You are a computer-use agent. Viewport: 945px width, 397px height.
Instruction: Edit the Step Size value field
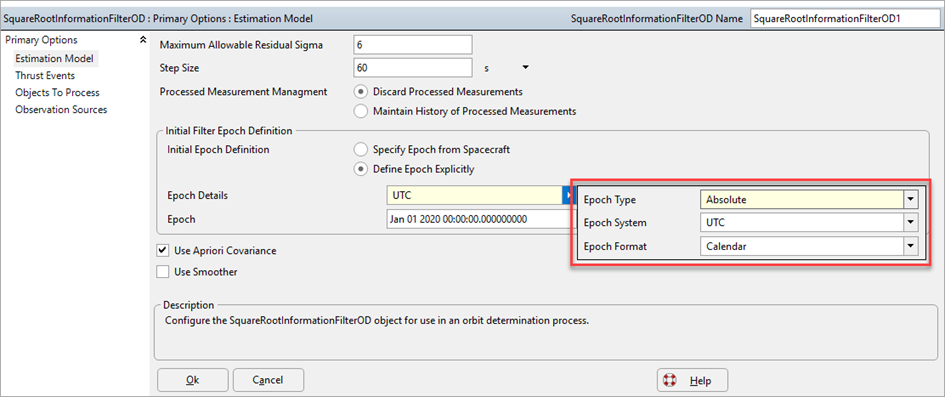click(x=412, y=67)
